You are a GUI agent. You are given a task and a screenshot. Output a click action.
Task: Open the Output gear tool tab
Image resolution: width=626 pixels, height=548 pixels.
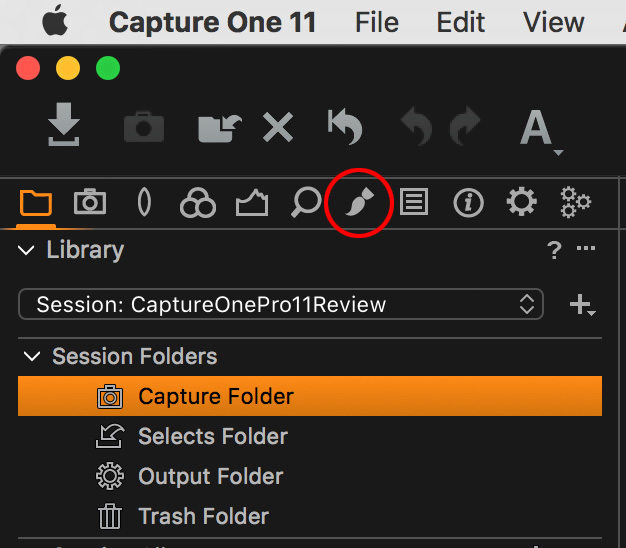[521, 203]
